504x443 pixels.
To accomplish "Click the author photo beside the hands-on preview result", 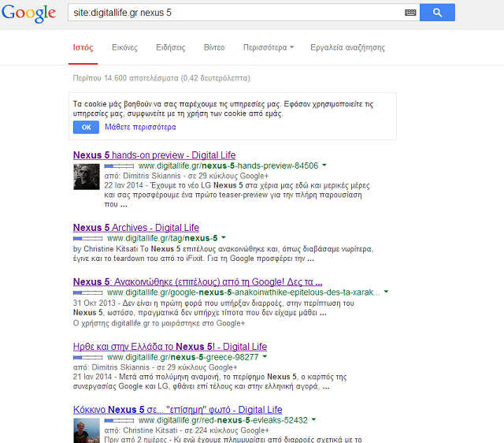I will (87, 177).
